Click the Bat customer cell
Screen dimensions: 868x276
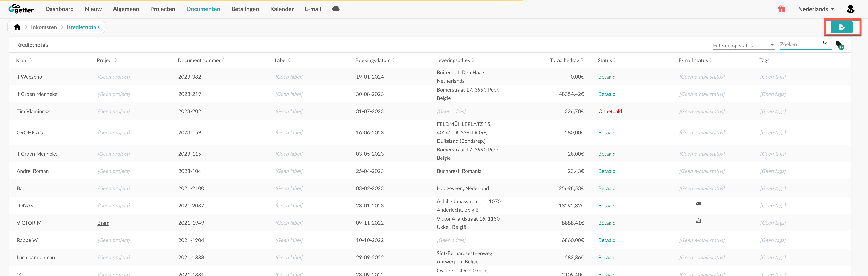point(20,188)
